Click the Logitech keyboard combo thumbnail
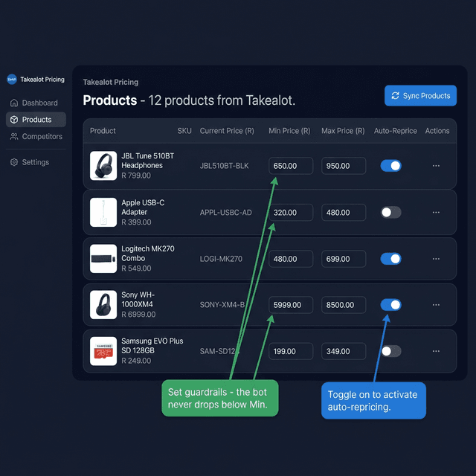This screenshot has height=476, width=476. (103, 259)
